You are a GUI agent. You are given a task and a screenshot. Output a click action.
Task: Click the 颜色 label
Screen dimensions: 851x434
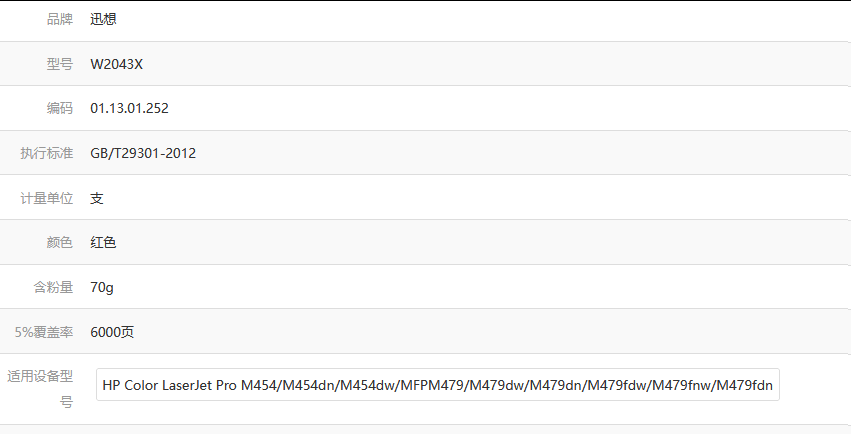click(x=59, y=242)
